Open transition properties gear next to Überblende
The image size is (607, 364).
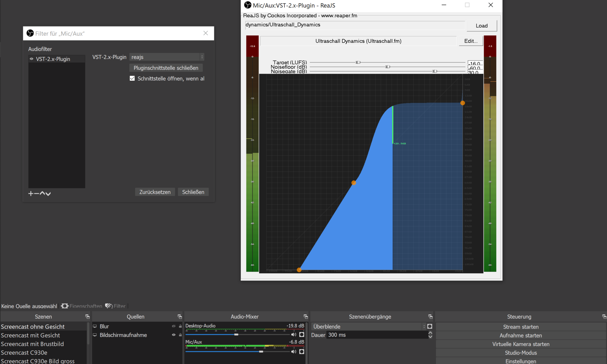430,326
